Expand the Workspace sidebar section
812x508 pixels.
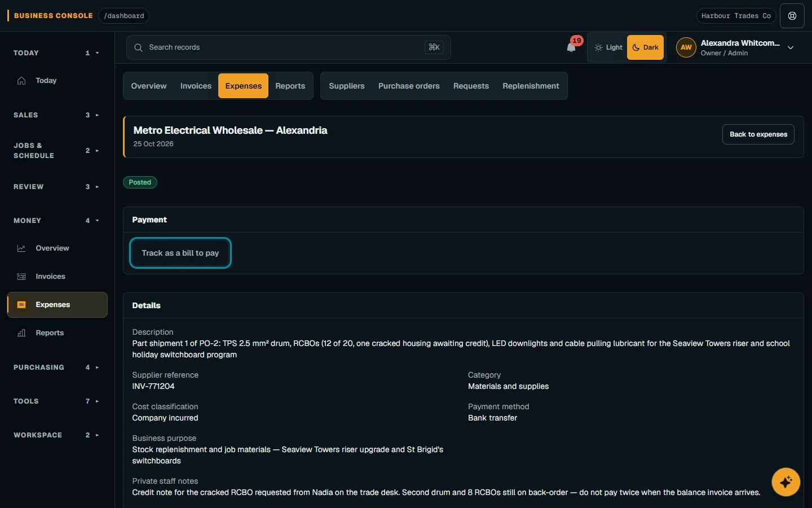(57, 435)
